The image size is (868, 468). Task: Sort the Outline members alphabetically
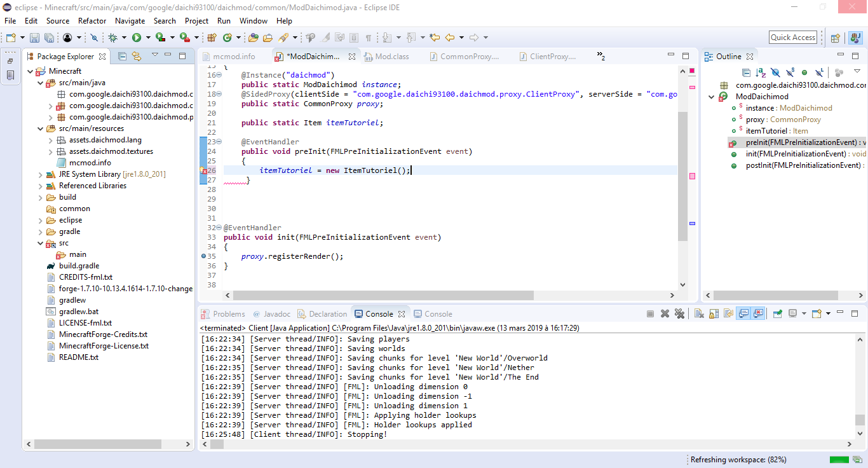(x=761, y=73)
